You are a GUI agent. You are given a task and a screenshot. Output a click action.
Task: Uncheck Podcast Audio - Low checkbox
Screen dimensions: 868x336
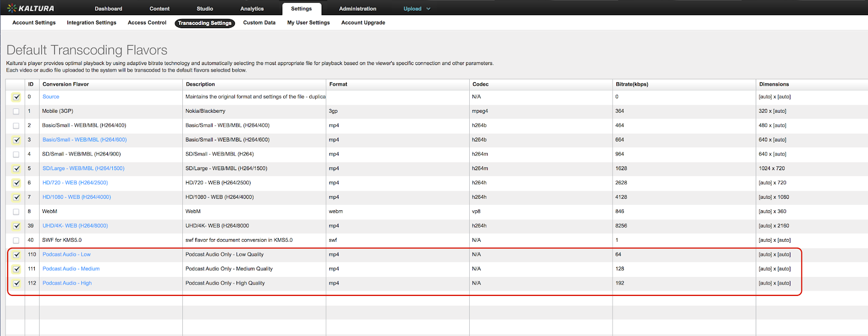(16, 255)
